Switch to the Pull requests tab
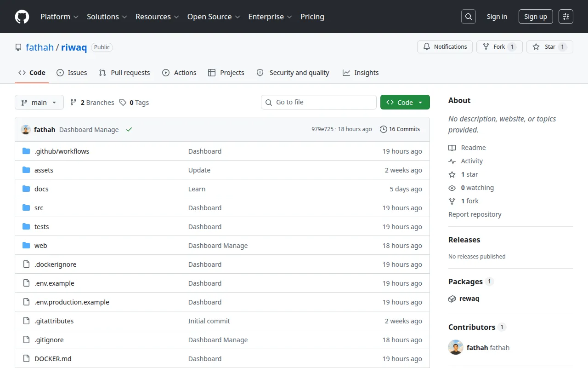This screenshot has width=588, height=368. (x=124, y=73)
